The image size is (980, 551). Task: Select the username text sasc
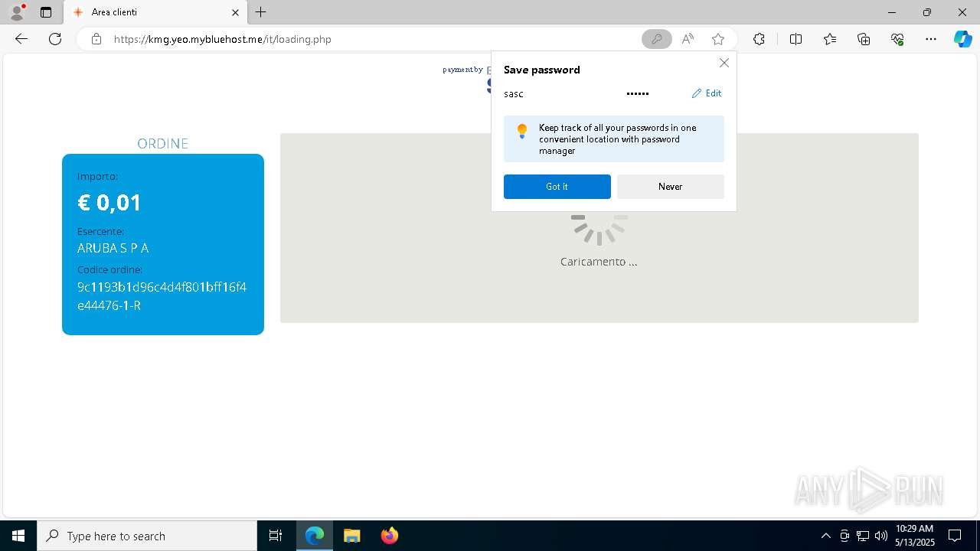point(514,93)
